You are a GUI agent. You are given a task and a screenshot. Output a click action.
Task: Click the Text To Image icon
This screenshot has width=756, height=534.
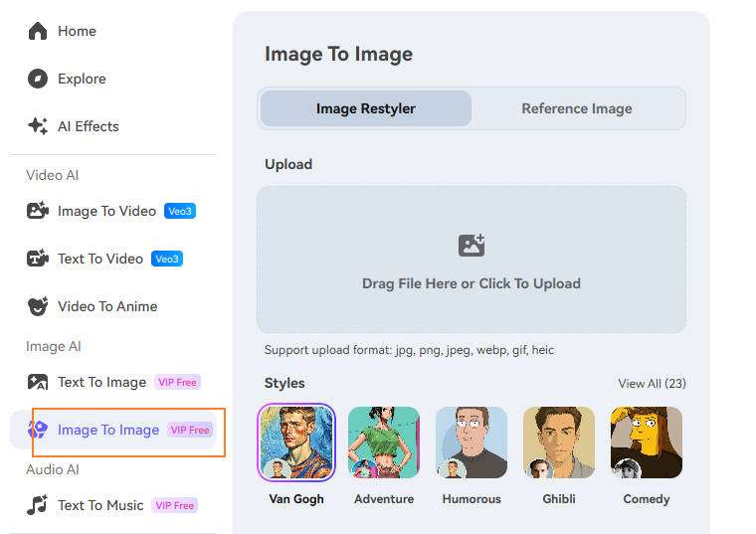tap(38, 382)
